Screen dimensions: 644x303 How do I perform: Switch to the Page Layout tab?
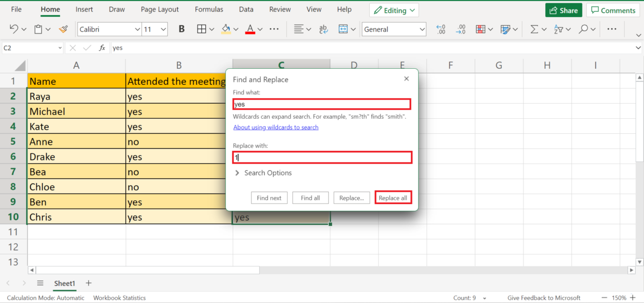coord(160,9)
